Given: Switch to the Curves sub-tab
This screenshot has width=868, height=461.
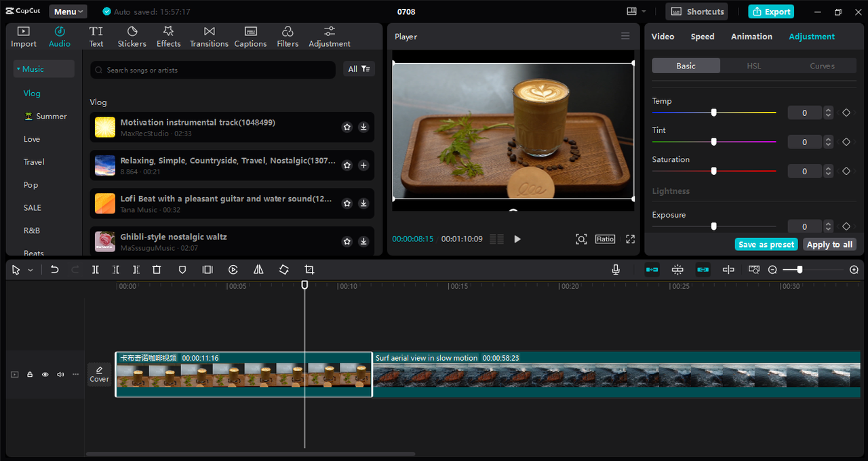Looking at the screenshot, I should tap(822, 66).
